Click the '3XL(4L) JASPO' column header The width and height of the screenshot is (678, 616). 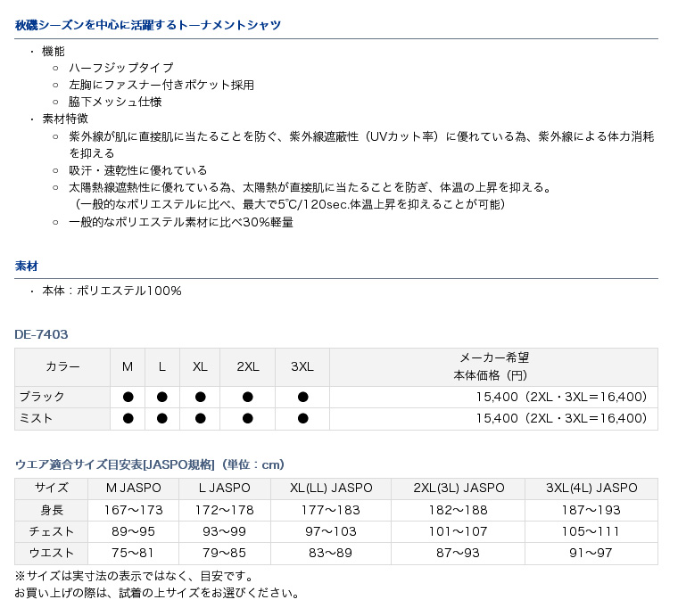(x=591, y=489)
